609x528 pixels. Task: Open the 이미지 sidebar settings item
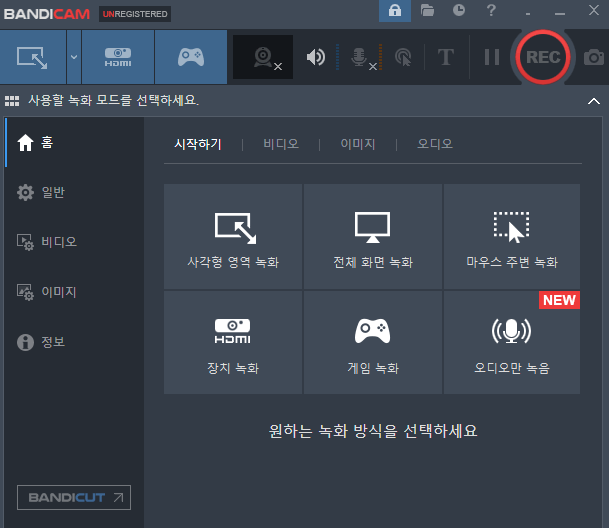pos(74,292)
